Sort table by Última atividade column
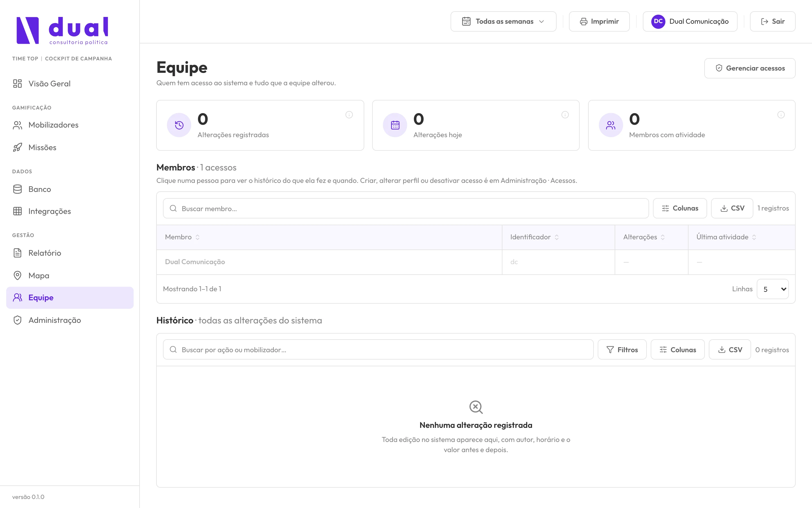The image size is (812, 508). point(726,237)
